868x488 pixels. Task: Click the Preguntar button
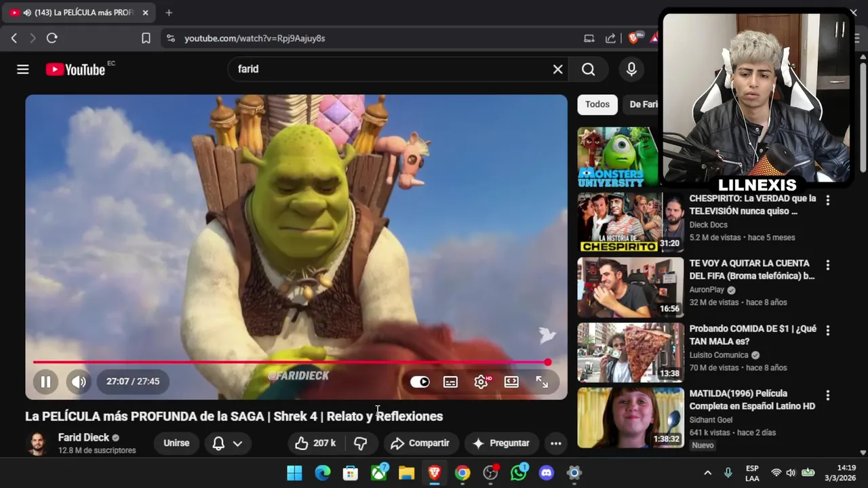[x=501, y=443]
